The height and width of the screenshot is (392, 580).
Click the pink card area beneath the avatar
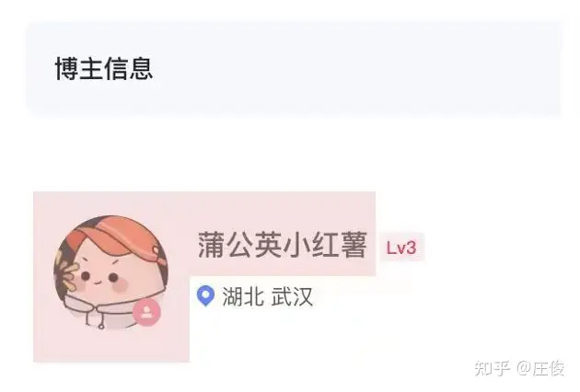pyautogui.click(x=111, y=347)
